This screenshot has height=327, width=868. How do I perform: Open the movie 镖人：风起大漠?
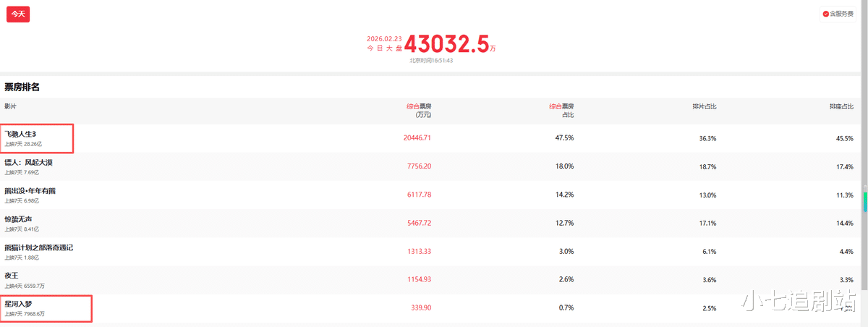click(29, 163)
